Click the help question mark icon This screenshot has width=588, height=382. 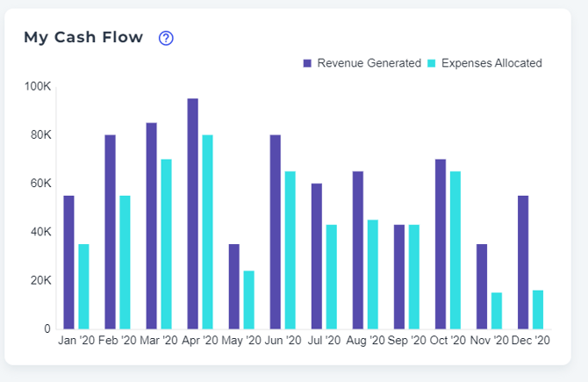point(166,38)
